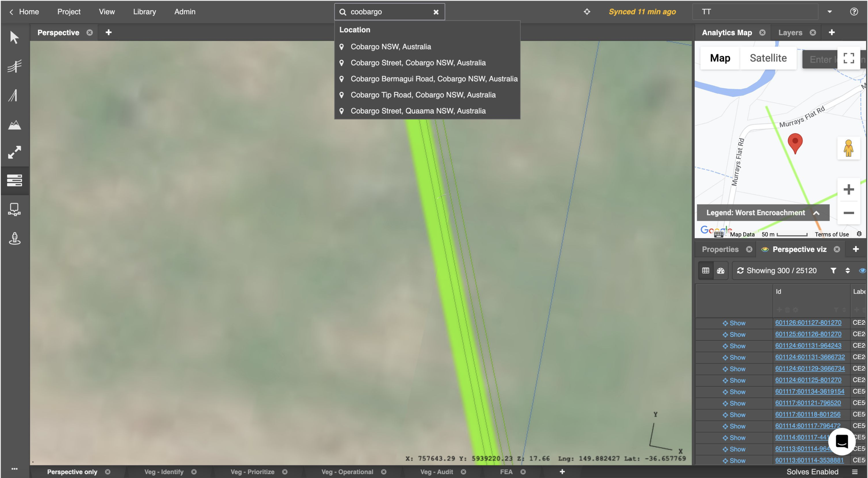Open the table sort arrows control
868x478 pixels.
[848, 271]
